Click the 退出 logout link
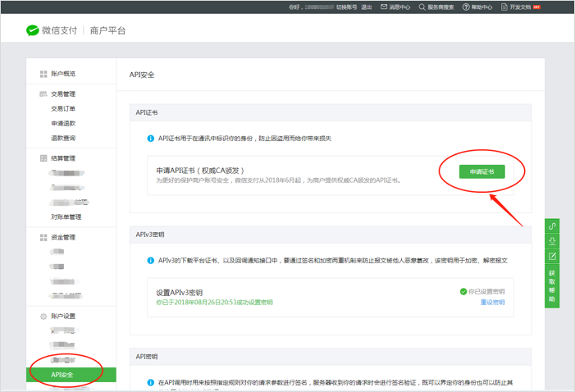This screenshot has height=392, width=575. (x=366, y=7)
